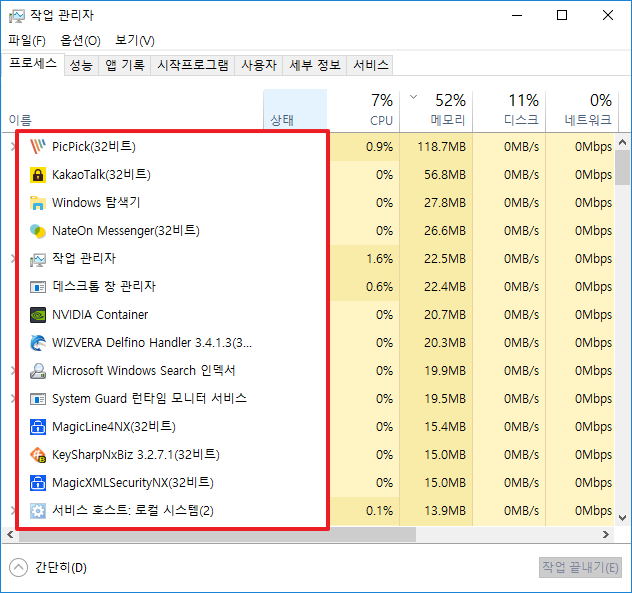Screen dimensions: 632x593
Task: Click the 데스크톱 창 관리자 icon
Action: [x=37, y=287]
